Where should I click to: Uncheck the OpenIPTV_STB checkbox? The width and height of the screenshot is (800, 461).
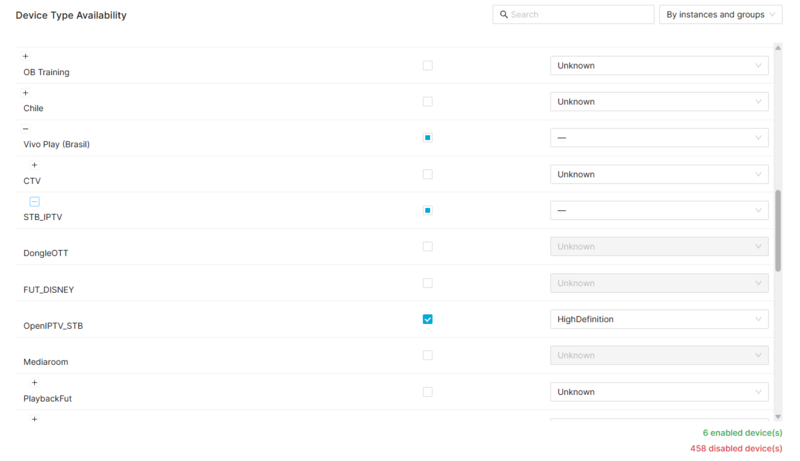427,319
